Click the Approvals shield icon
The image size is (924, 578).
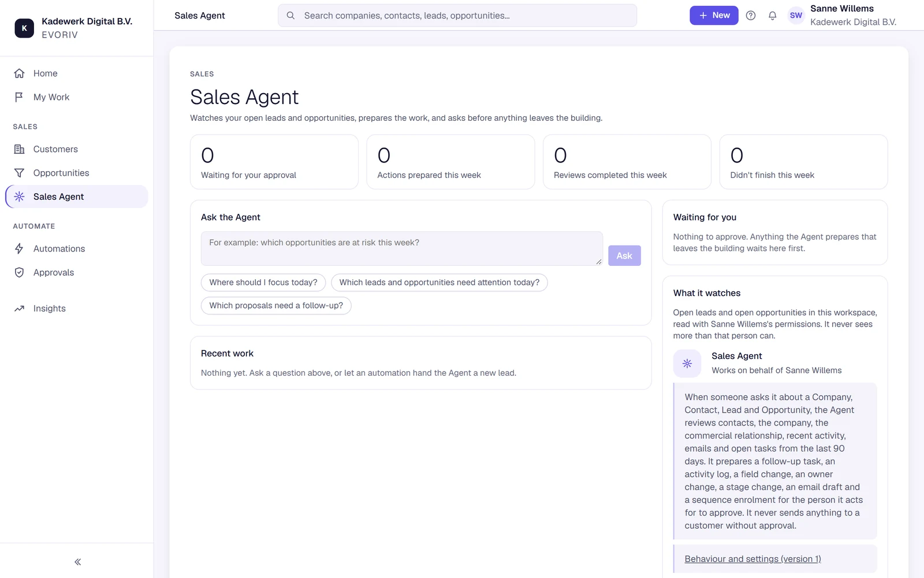[x=19, y=272]
